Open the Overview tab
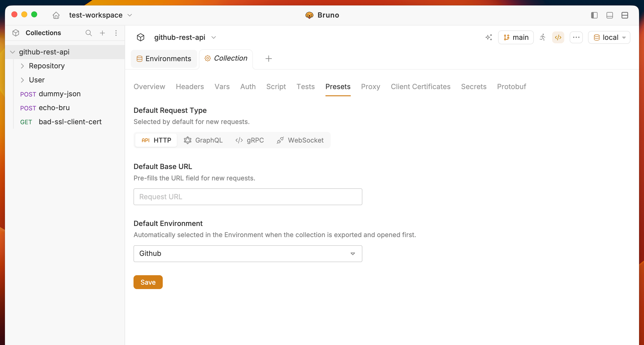Viewport: 644px width, 345px height. tap(149, 87)
